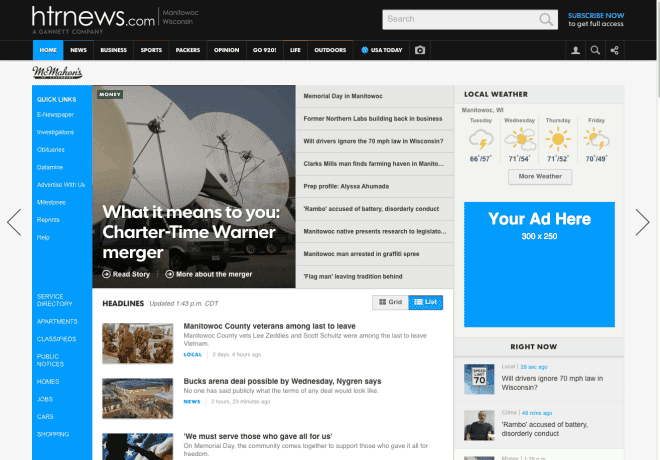Open the Classifieds link

[x=56, y=339]
